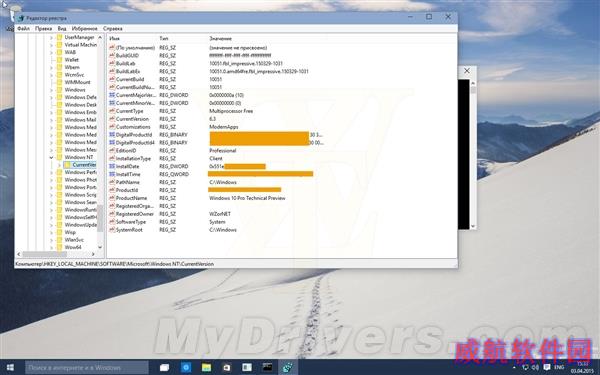Expand the WAB tree node
The image size is (600, 375).
click(x=51, y=52)
